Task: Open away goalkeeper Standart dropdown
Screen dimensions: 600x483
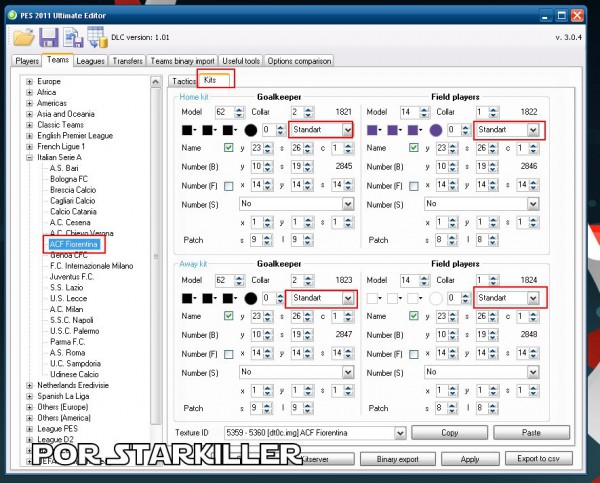Action: pyautogui.click(x=347, y=298)
